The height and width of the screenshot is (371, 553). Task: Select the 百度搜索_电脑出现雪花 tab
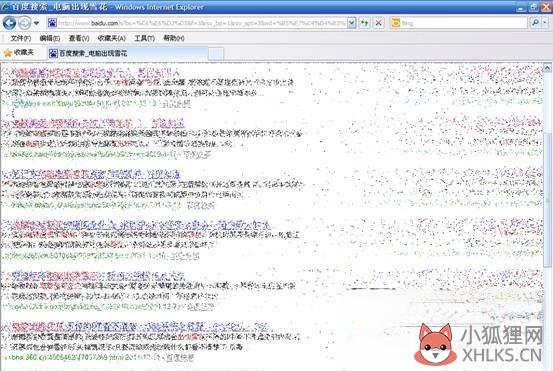pyautogui.click(x=128, y=53)
